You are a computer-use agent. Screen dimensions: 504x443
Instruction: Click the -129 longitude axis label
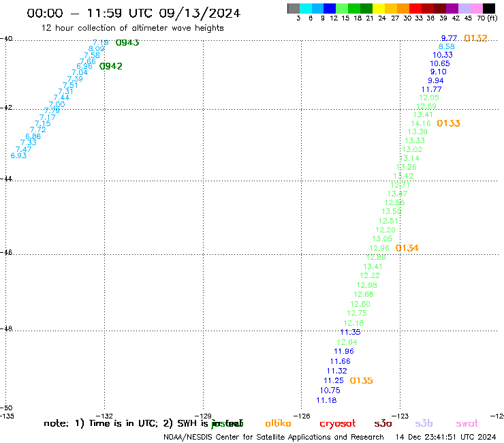[x=203, y=416]
